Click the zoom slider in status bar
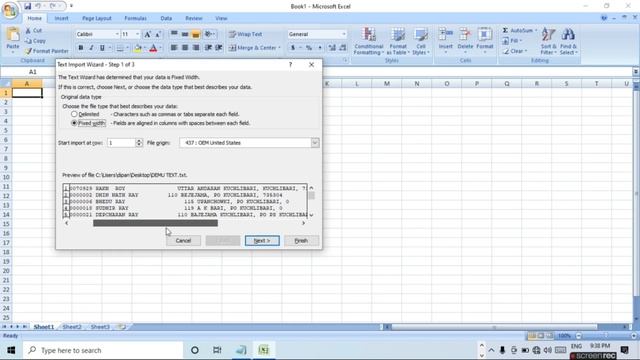This screenshot has width=640, height=360. (x=606, y=336)
